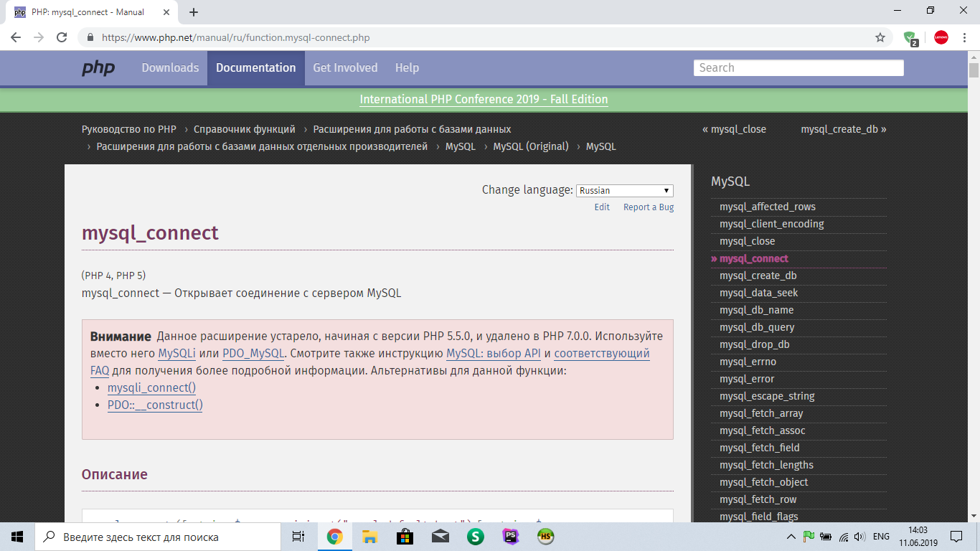Open the Chrome menu with three dots
Image resolution: width=980 pixels, height=551 pixels.
click(x=965, y=37)
